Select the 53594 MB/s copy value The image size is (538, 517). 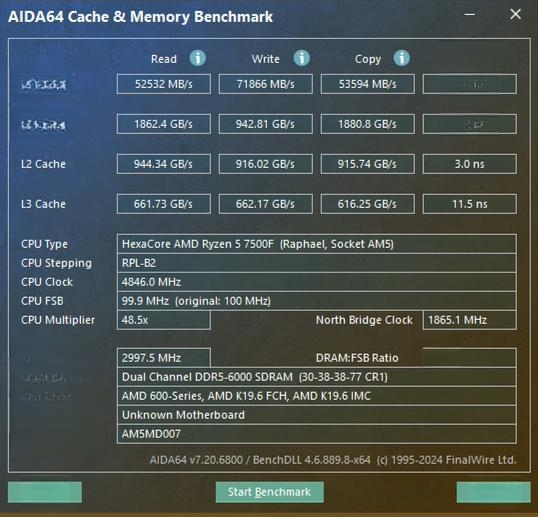(367, 84)
